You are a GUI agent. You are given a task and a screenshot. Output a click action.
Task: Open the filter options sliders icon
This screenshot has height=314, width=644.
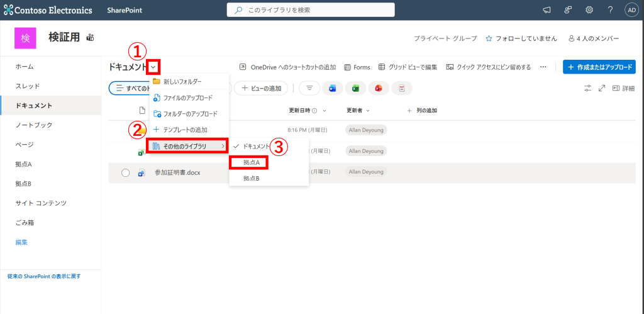(x=588, y=88)
